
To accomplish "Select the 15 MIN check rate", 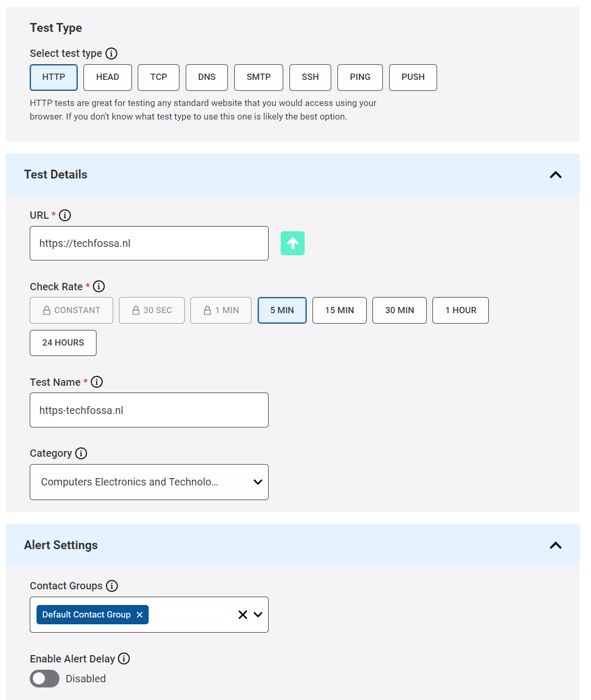I will click(x=339, y=310).
